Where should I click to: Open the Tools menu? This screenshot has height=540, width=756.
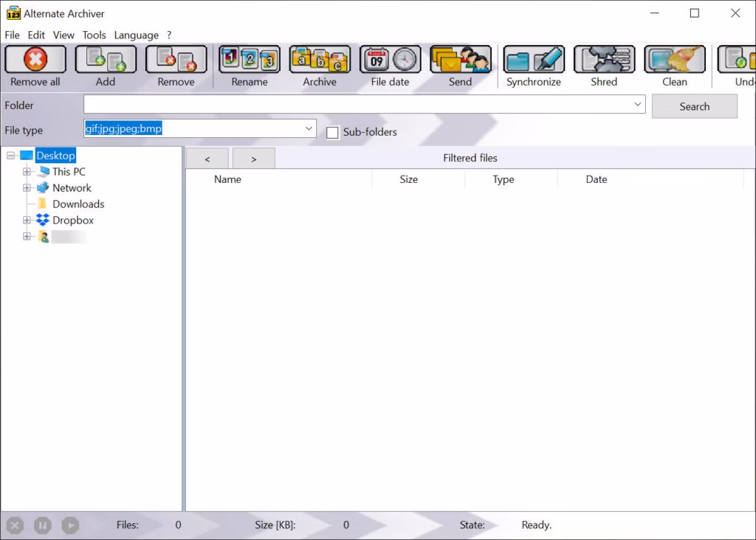tap(94, 35)
